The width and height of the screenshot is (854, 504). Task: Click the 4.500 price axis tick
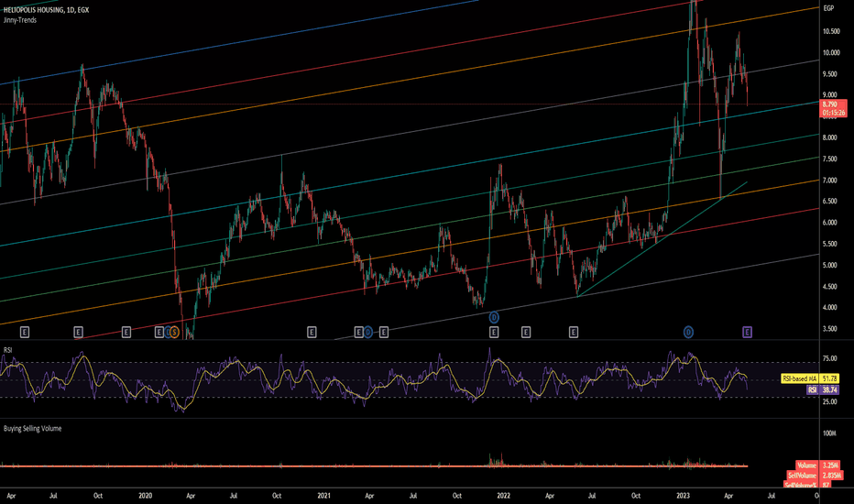point(830,287)
